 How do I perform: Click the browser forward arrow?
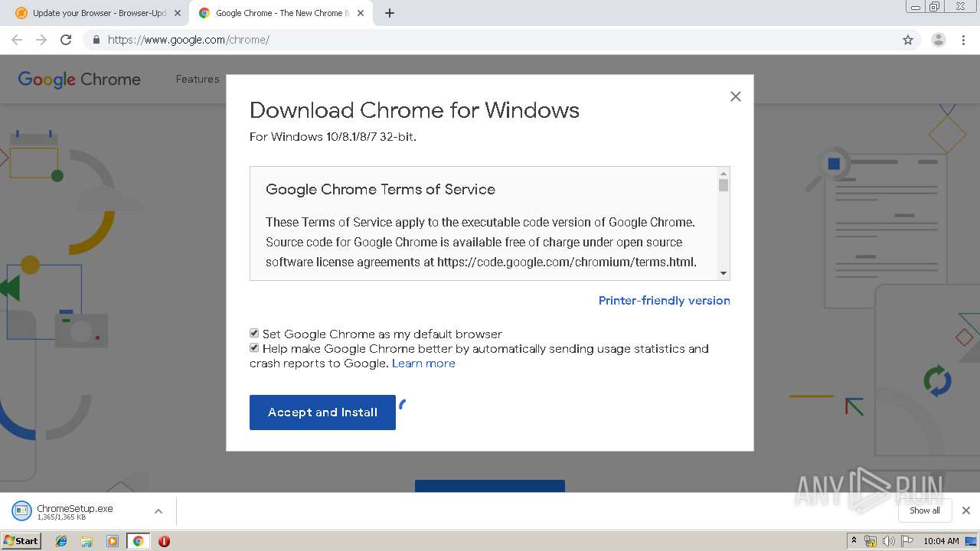41,40
